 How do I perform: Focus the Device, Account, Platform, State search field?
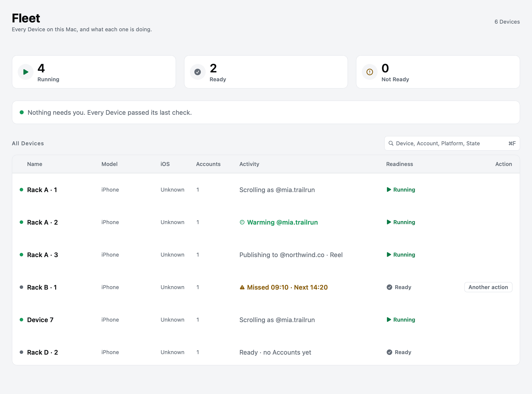(452, 143)
